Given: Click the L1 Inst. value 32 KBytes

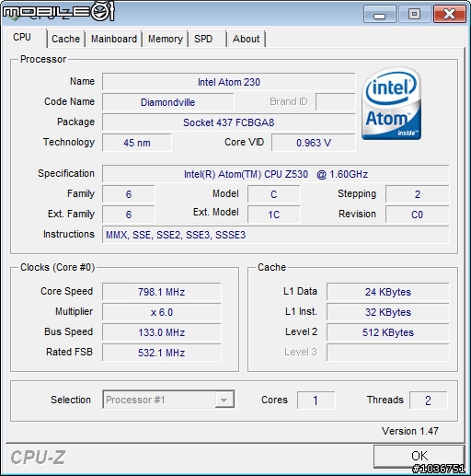Looking at the screenshot, I should (388, 312).
